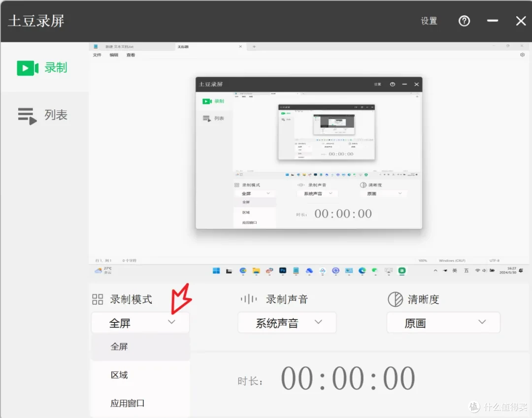Collapse the 录制模式 dropdown showing 全屏
Screen dimensions: 532x418
pos(140,323)
